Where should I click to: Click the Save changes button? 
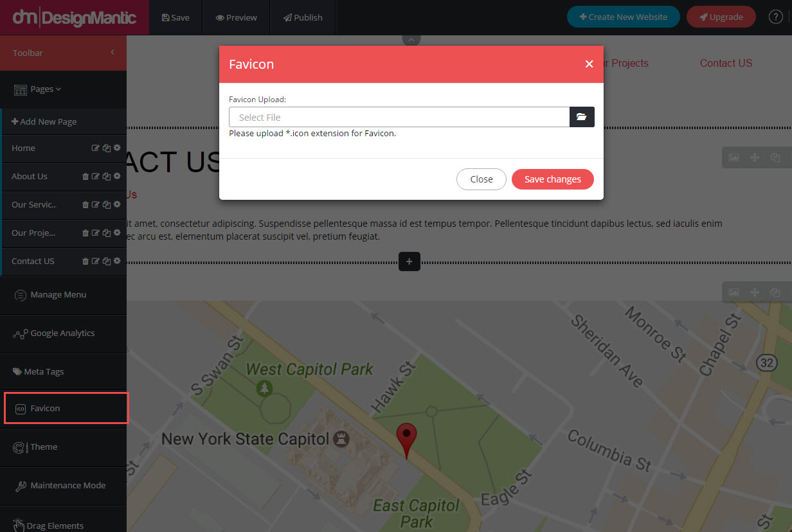point(552,179)
